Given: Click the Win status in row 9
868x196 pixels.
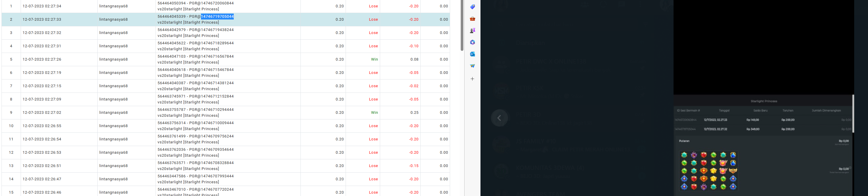Looking at the screenshot, I should (x=374, y=113).
